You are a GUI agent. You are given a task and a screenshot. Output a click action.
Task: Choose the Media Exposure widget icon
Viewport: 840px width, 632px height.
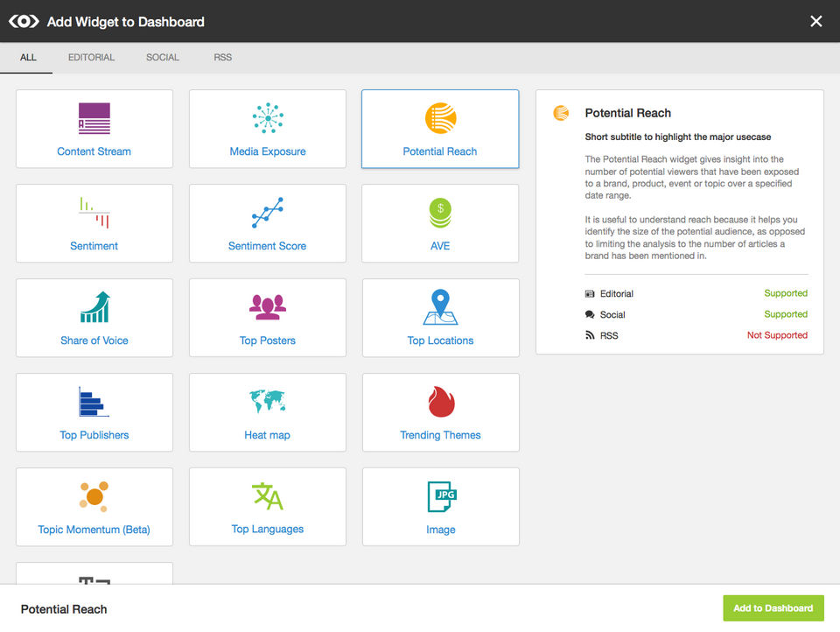(268, 118)
